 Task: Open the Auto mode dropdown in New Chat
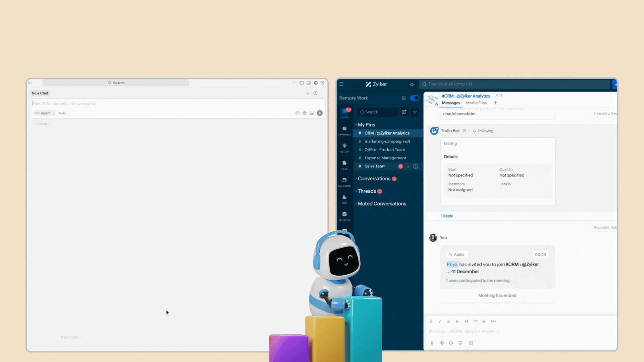click(x=64, y=113)
